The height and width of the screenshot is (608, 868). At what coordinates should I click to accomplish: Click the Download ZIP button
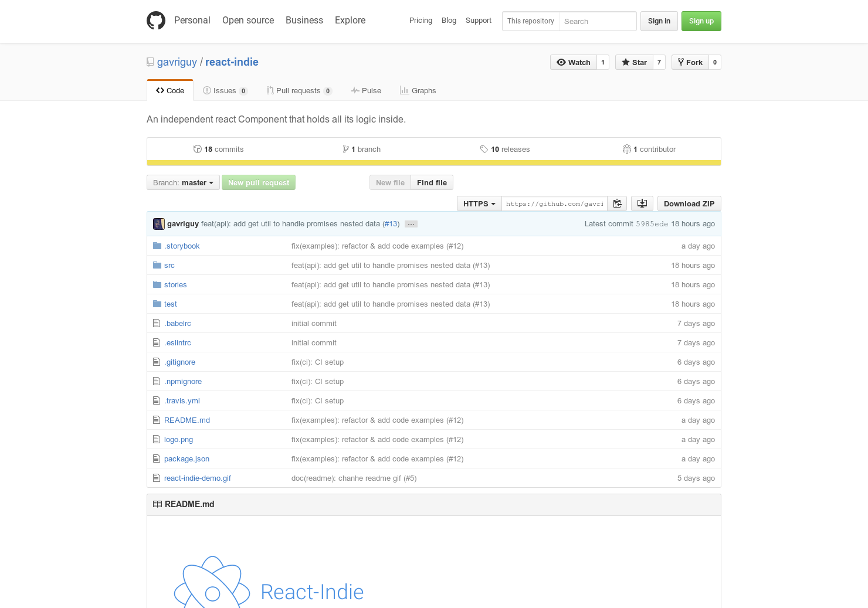point(689,203)
